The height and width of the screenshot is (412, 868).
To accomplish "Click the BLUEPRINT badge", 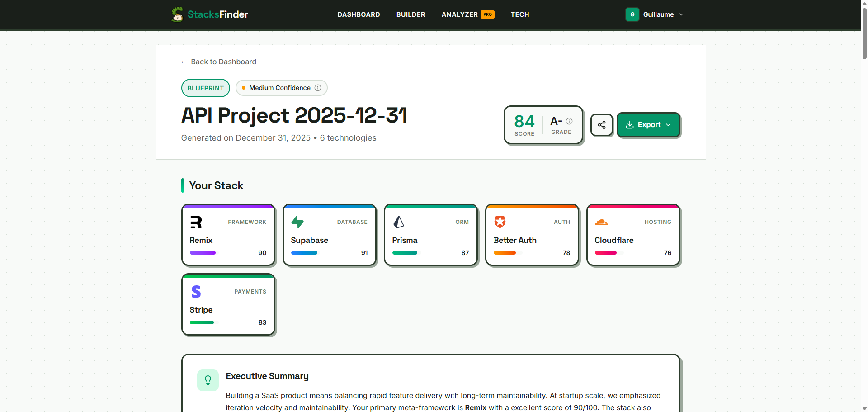I will click(x=206, y=88).
